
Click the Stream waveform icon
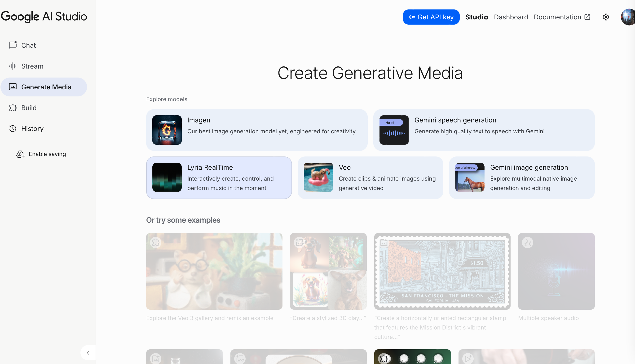pos(13,66)
